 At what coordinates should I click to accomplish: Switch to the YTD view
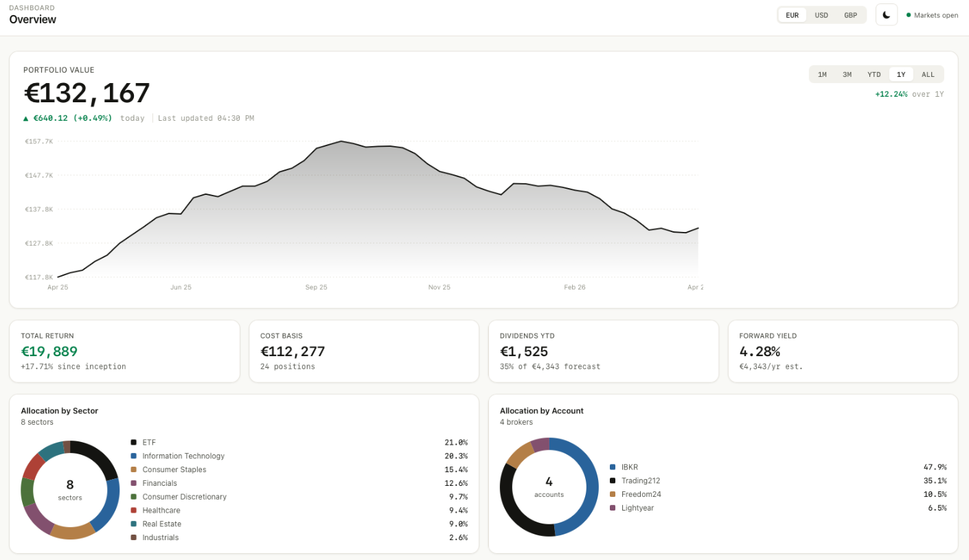(x=874, y=74)
